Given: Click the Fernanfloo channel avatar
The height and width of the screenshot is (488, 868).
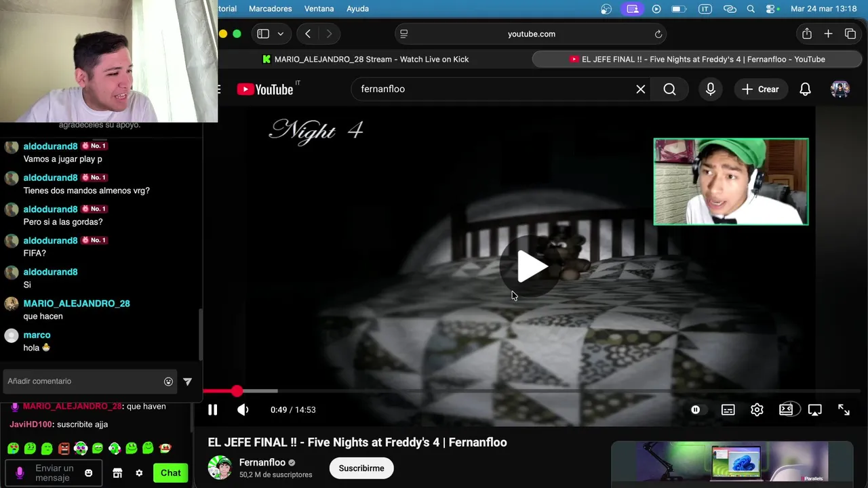Looking at the screenshot, I should [x=220, y=468].
